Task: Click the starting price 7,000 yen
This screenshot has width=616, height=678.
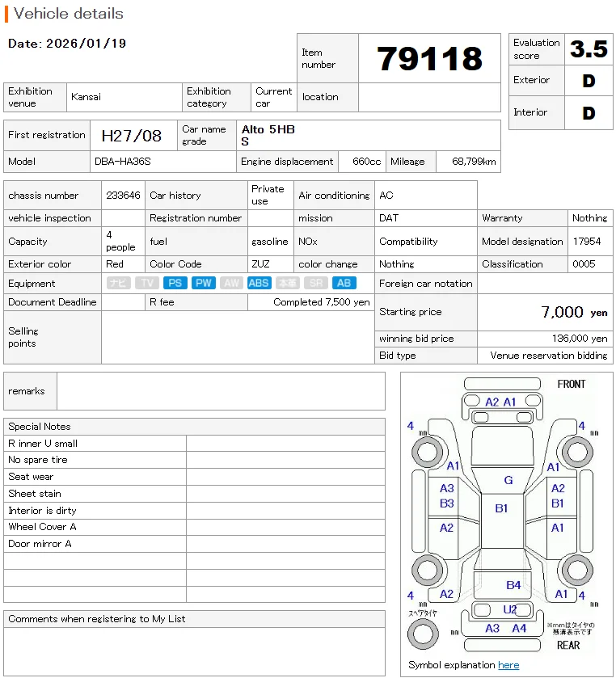Action: [574, 312]
